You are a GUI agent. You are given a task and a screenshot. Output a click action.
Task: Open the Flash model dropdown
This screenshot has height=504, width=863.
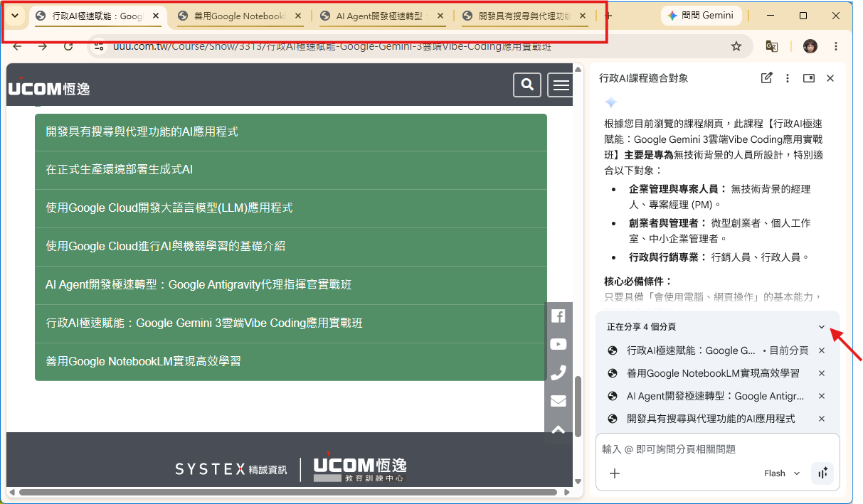pos(782,473)
